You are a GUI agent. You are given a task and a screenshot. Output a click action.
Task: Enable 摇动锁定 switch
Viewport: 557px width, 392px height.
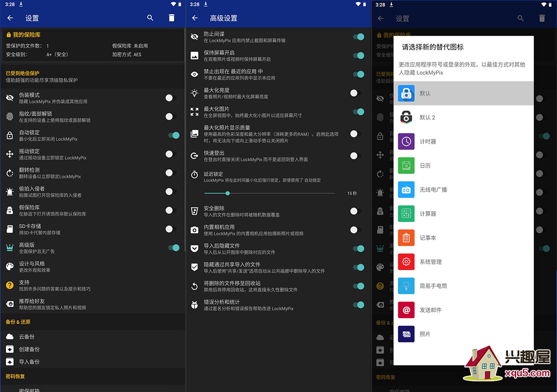coord(171,154)
